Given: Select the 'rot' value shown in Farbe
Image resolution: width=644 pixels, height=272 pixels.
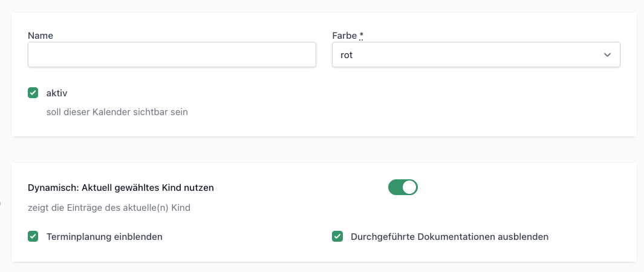Looking at the screenshot, I should [347, 55].
